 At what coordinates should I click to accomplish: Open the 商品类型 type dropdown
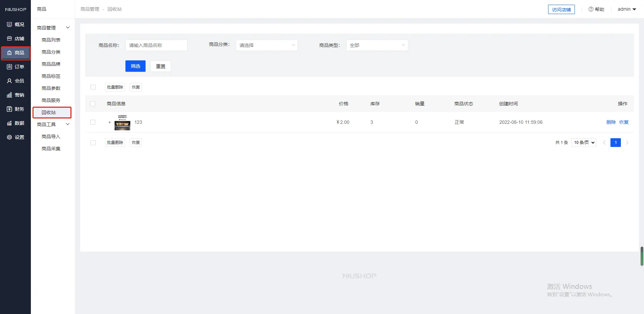pos(377,45)
